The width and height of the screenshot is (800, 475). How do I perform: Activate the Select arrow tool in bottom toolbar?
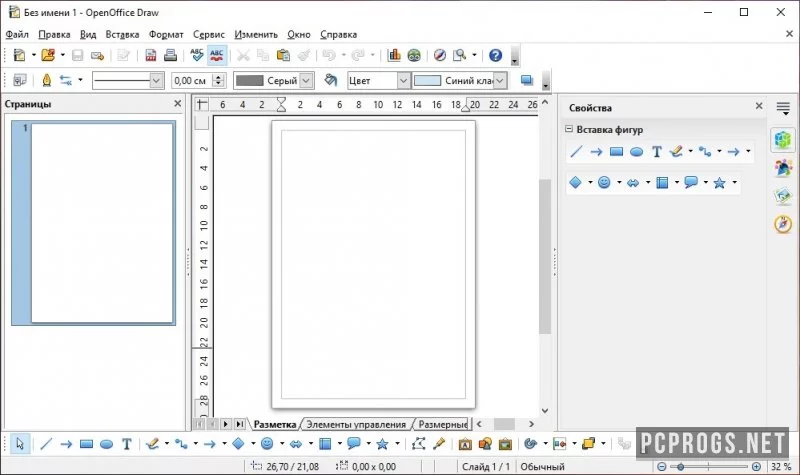pos(20,444)
